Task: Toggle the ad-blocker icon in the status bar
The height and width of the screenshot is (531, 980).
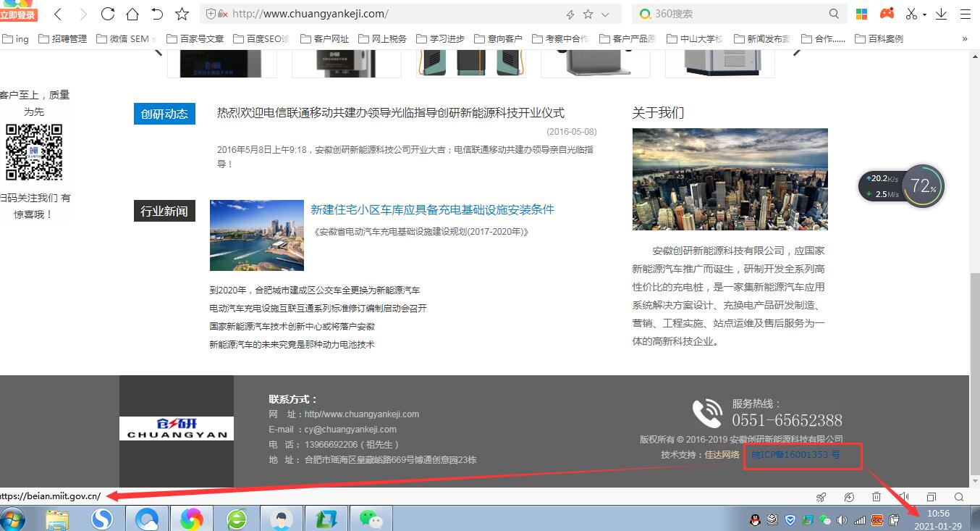Action: 848,497
